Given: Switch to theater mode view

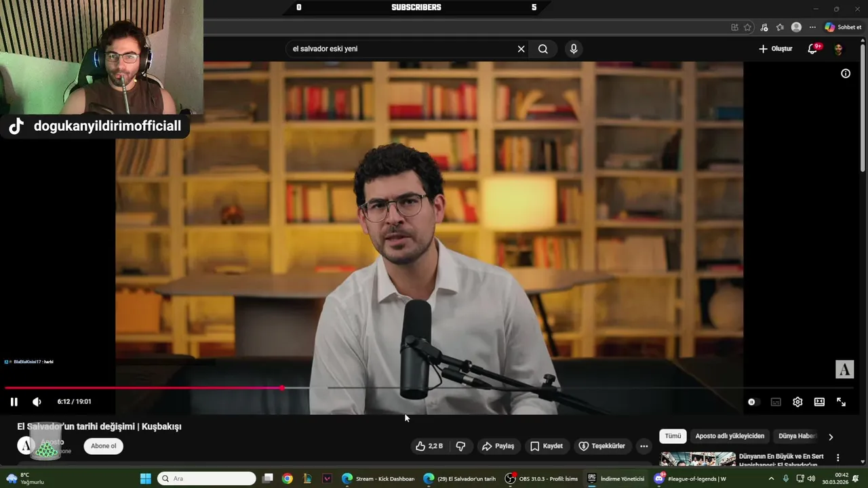Looking at the screenshot, I should pos(819,402).
